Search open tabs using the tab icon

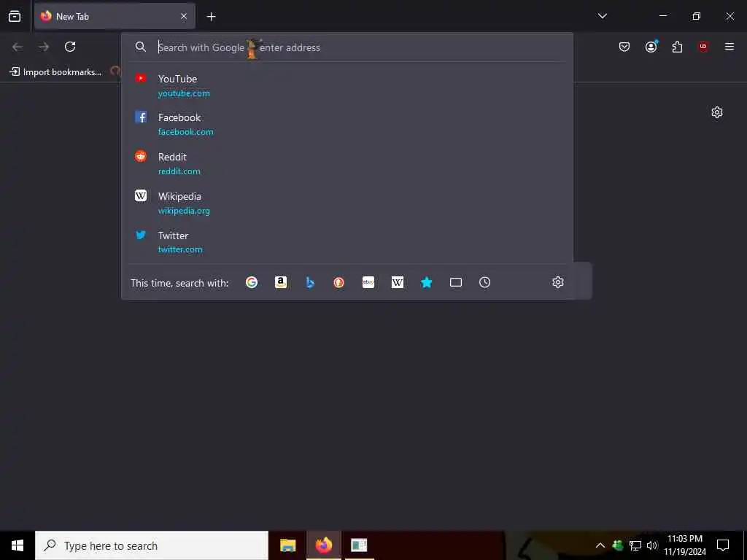(x=456, y=282)
